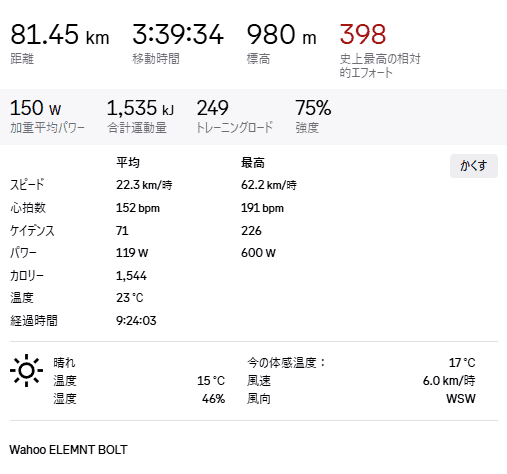
Task: Click the 600 W max power value
Action: click(258, 253)
